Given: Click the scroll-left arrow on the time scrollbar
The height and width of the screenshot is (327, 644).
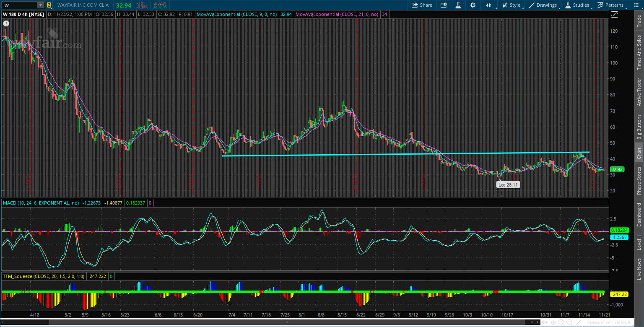Looking at the screenshot, I should (x=3, y=322).
